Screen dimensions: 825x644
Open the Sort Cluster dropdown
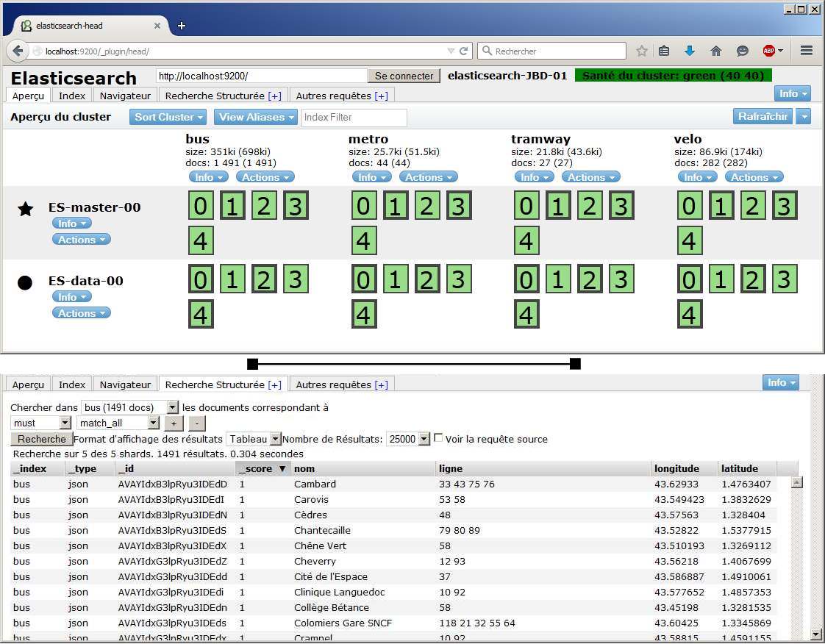point(169,117)
